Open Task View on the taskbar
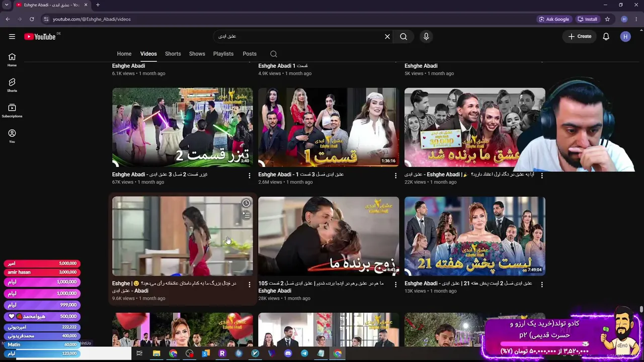The image size is (644, 362). point(139,353)
